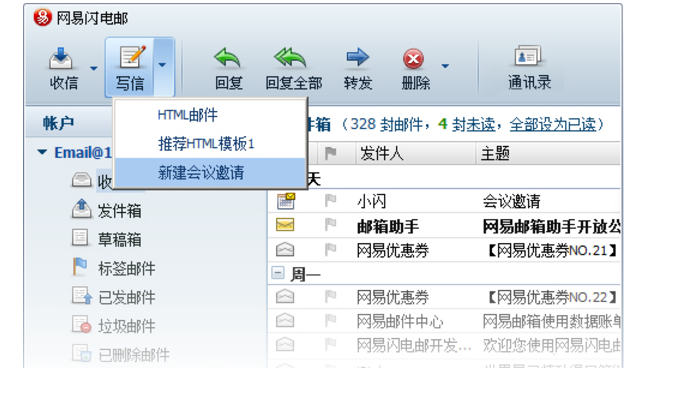Select the 邮箱助手 sender
Image resolution: width=698 pixels, height=394 pixels.
point(388,227)
